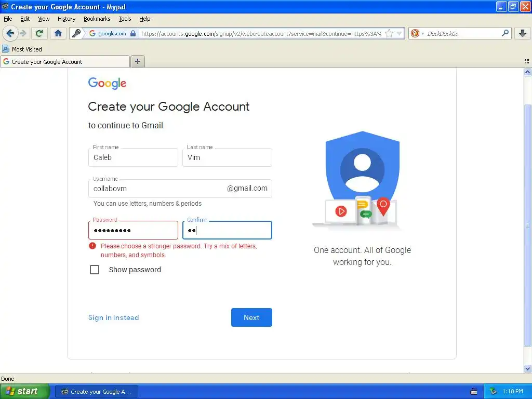Click the key icon in address bar
Screen dimensions: 532x399
(77, 33)
